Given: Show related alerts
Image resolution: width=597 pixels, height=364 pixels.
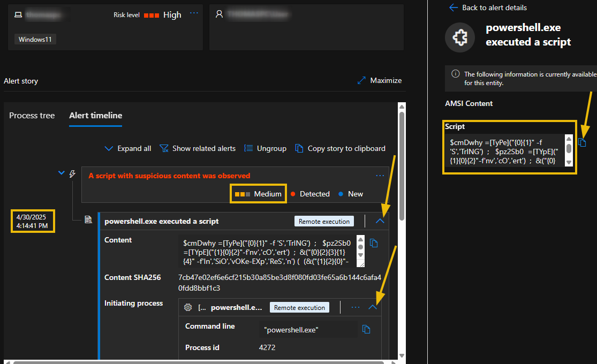Looking at the screenshot, I should point(198,148).
